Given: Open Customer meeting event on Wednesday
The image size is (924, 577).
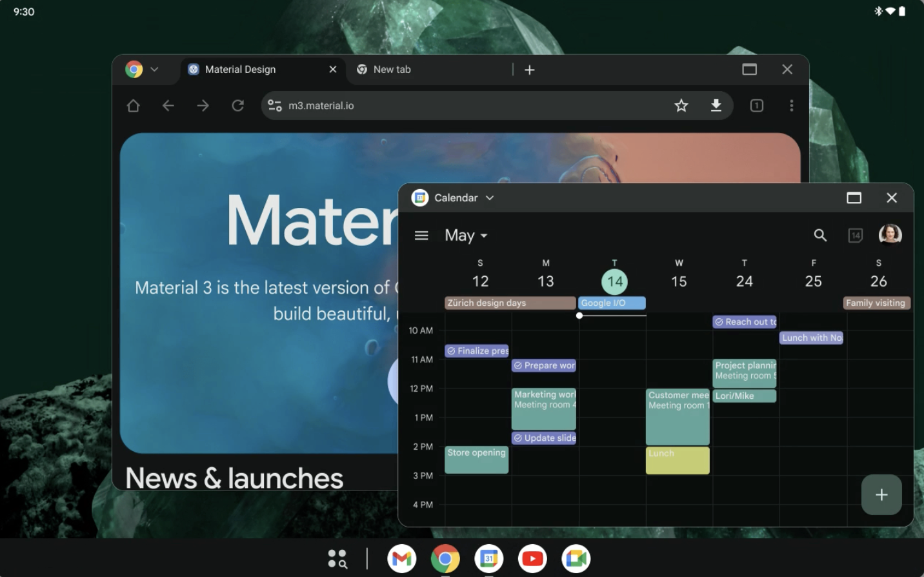Looking at the screenshot, I should (x=678, y=416).
